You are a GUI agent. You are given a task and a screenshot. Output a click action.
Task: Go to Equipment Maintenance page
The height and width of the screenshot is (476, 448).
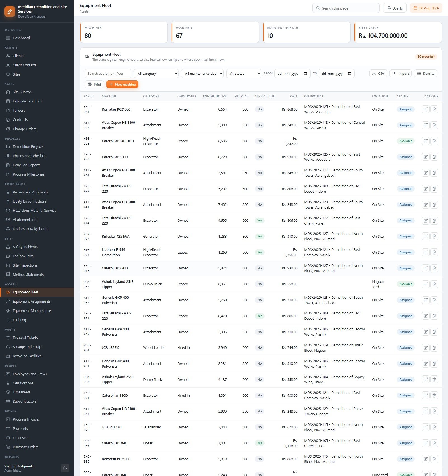click(x=37, y=311)
